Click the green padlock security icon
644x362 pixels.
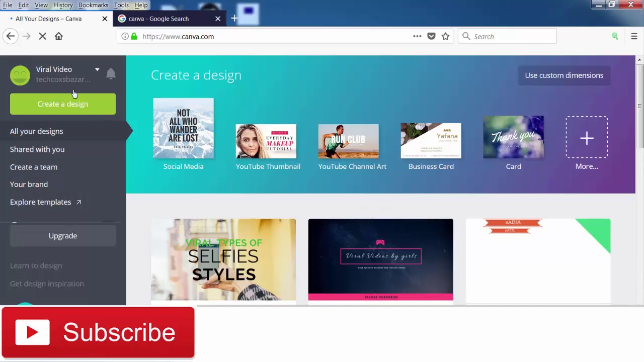134,36
